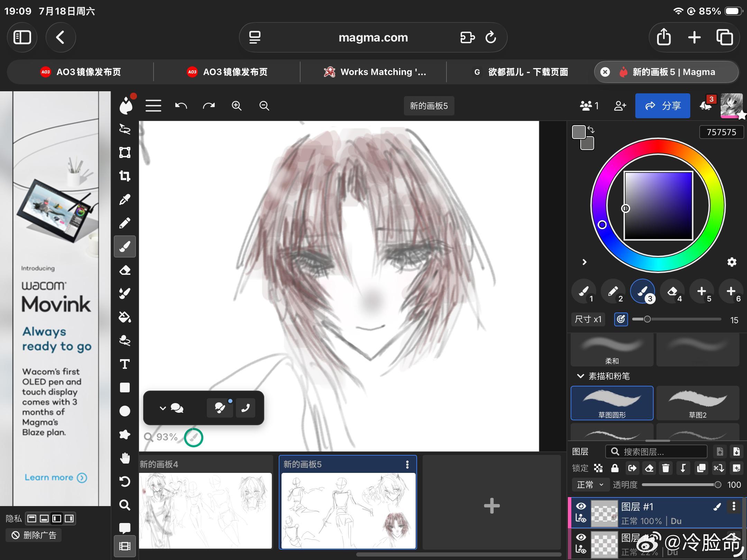Open notifications with 3 badge
This screenshot has height=560, width=747.
(x=706, y=105)
